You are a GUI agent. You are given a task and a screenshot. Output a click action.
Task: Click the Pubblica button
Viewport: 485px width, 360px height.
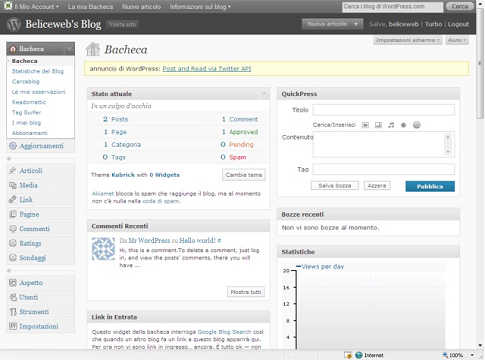click(x=430, y=186)
